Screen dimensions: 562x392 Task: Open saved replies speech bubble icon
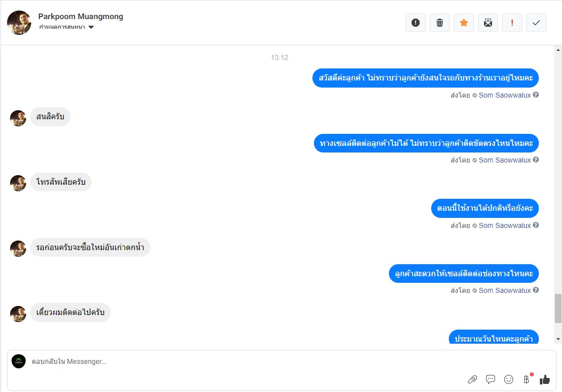point(491,379)
